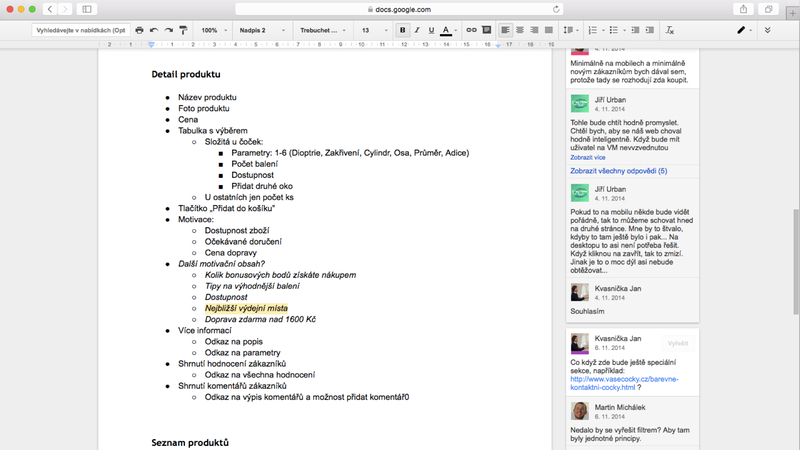Toggle underline formatting
Image resolution: width=800 pixels, height=450 pixels.
click(x=431, y=31)
